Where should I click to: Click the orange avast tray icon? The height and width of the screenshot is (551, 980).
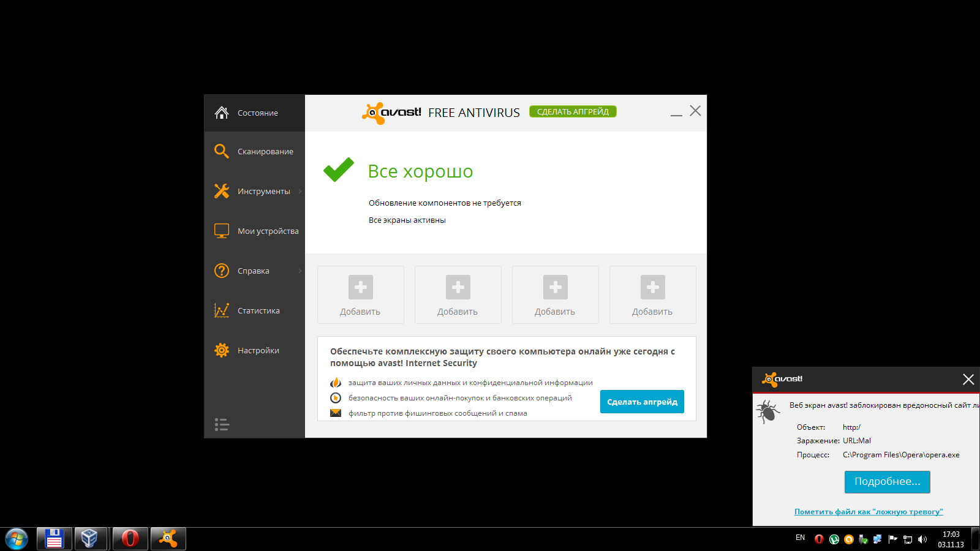point(848,539)
